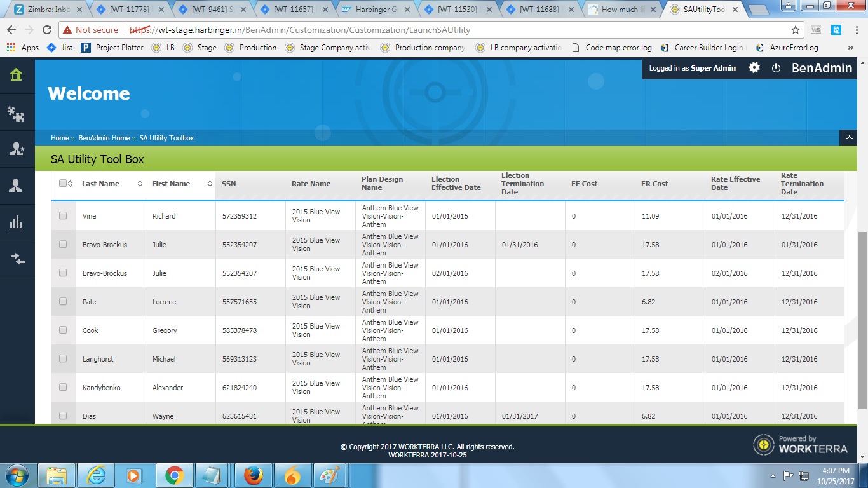
Task: Sort by First Name column arrows
Action: (210, 184)
